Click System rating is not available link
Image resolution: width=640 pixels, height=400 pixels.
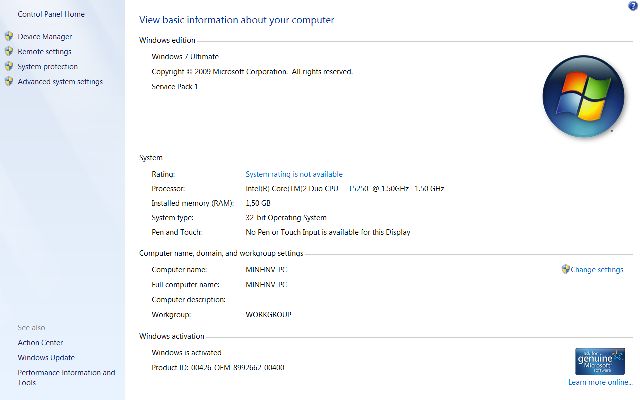click(294, 174)
